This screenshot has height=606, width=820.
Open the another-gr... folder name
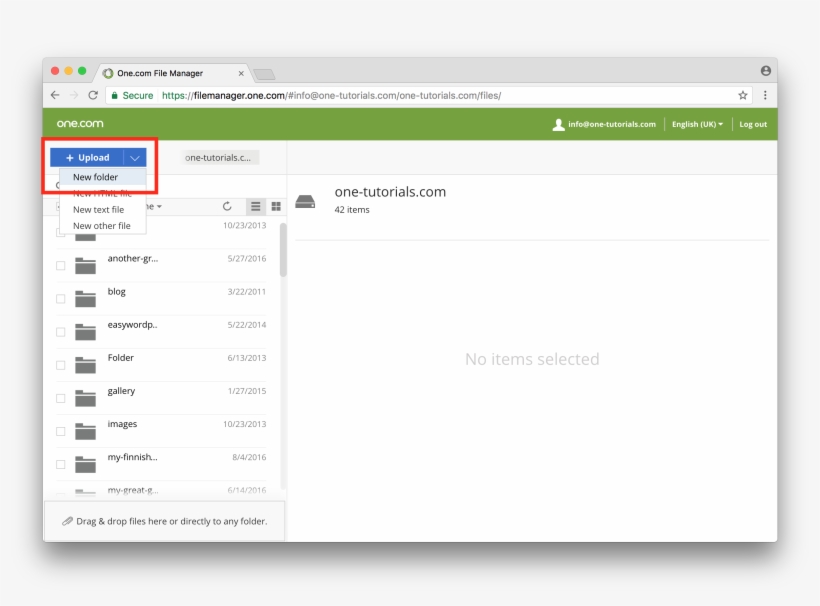pos(133,258)
